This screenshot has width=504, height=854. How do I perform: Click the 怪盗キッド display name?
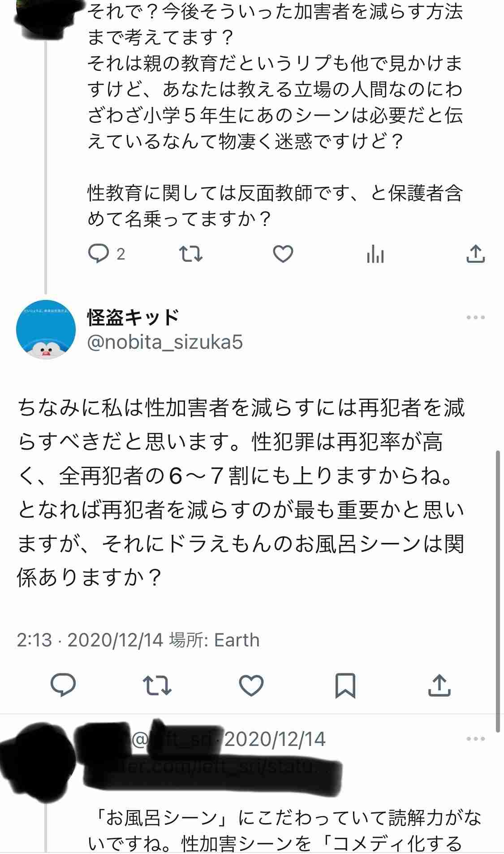click(x=133, y=317)
